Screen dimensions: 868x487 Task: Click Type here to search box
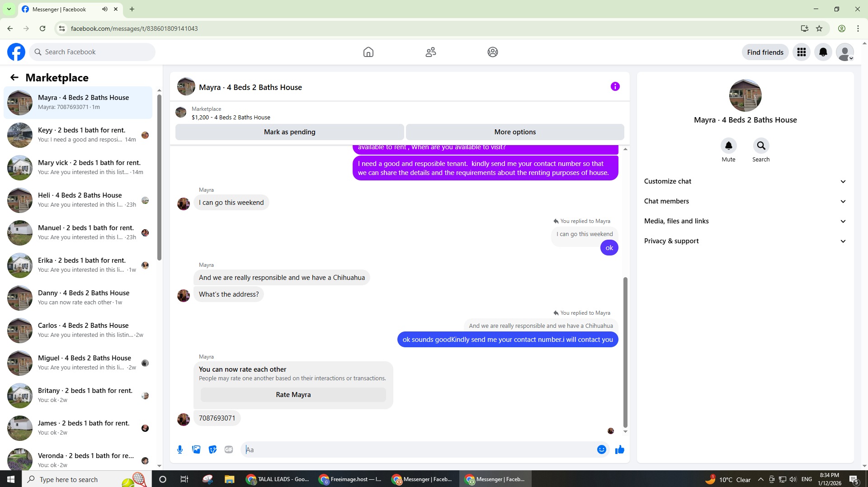tap(86, 479)
